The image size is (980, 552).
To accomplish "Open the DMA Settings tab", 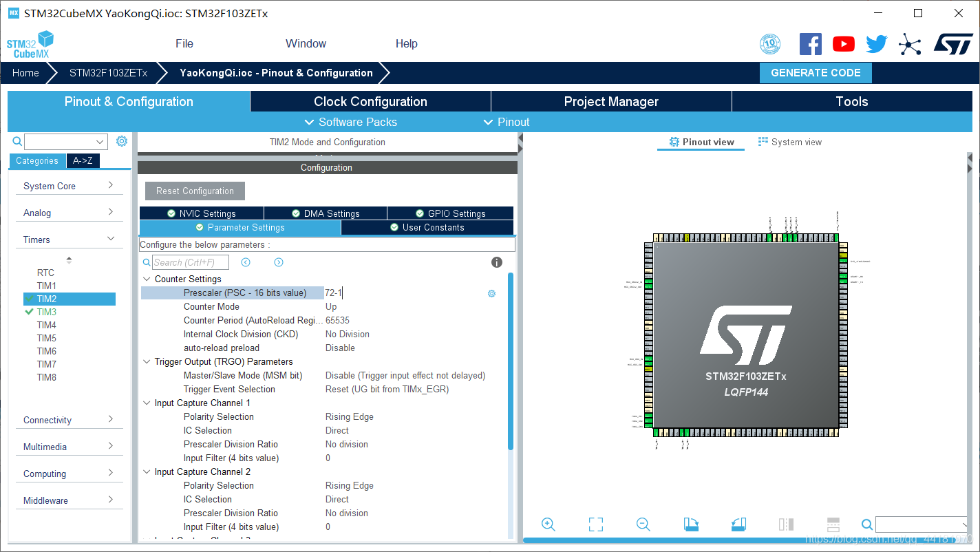I will [x=326, y=213].
